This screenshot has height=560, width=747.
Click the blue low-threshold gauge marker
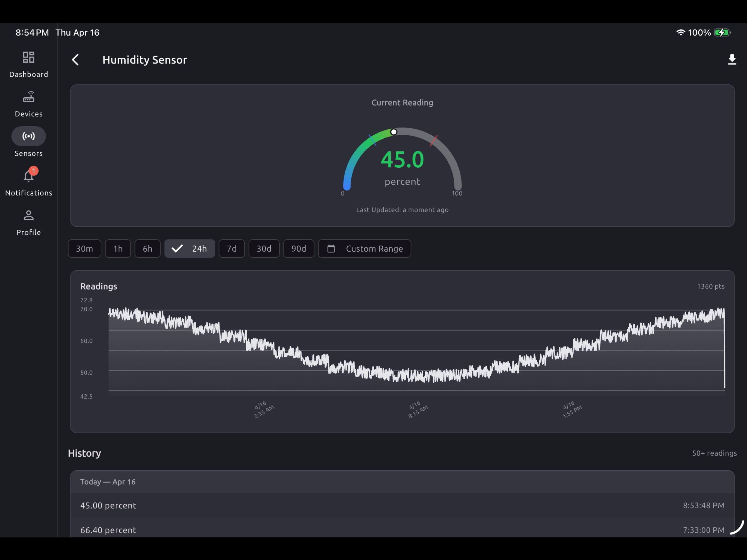click(x=372, y=140)
